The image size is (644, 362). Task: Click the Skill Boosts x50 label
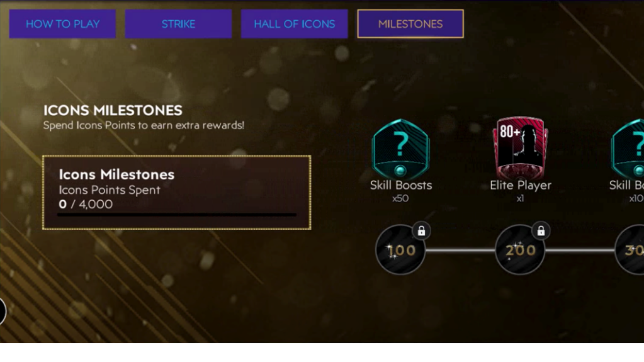(x=401, y=191)
